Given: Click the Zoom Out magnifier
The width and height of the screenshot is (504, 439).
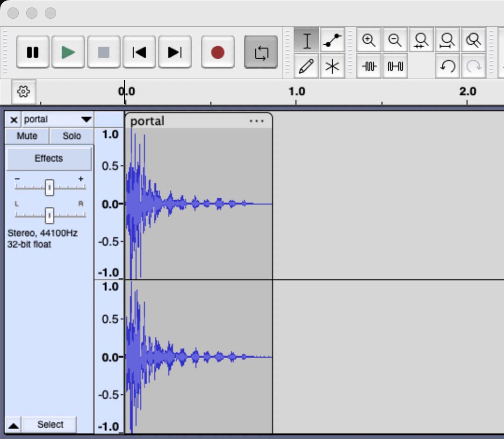Looking at the screenshot, I should (x=395, y=41).
